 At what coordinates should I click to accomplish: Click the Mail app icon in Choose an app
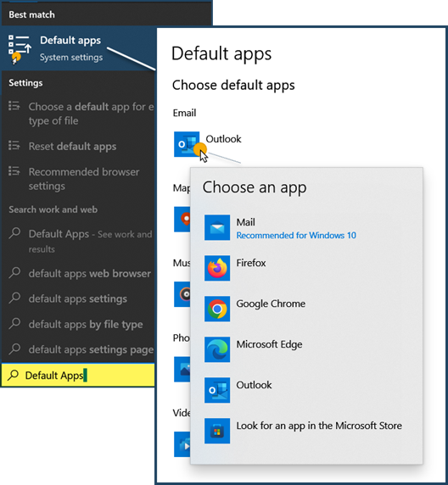pyautogui.click(x=217, y=227)
